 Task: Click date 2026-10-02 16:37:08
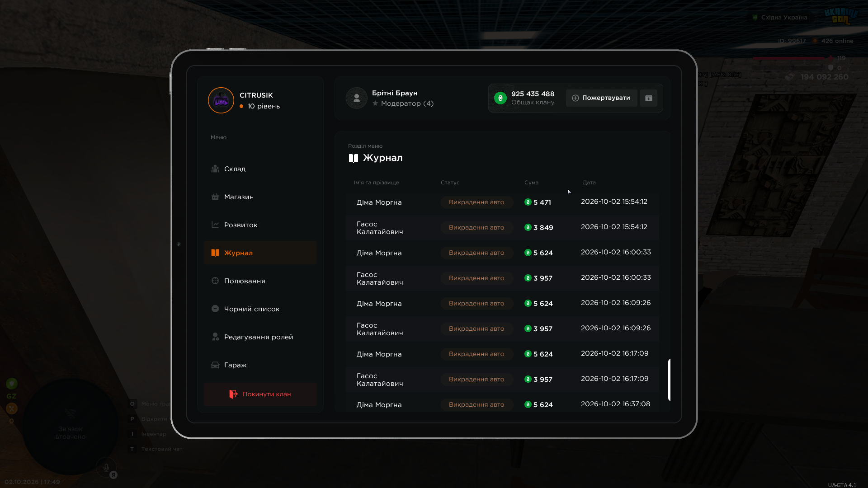(x=615, y=404)
